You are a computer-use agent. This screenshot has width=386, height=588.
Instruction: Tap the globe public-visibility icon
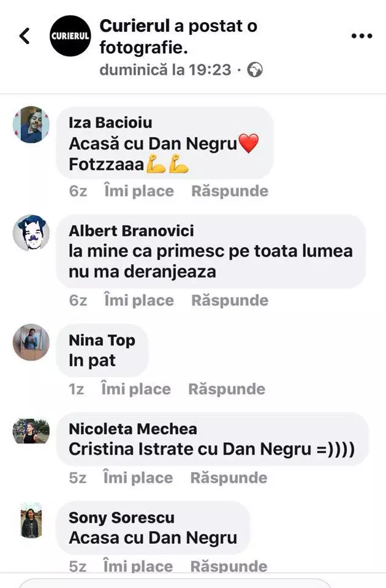255,70
